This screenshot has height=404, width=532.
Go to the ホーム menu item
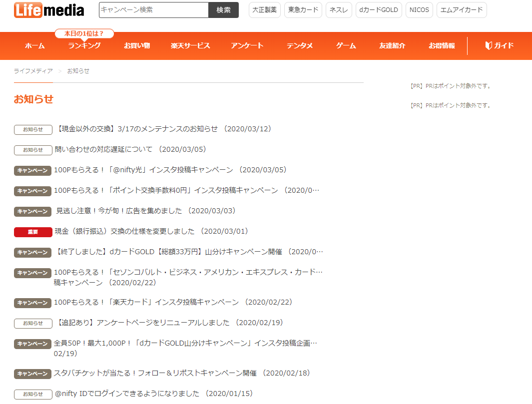coord(34,46)
